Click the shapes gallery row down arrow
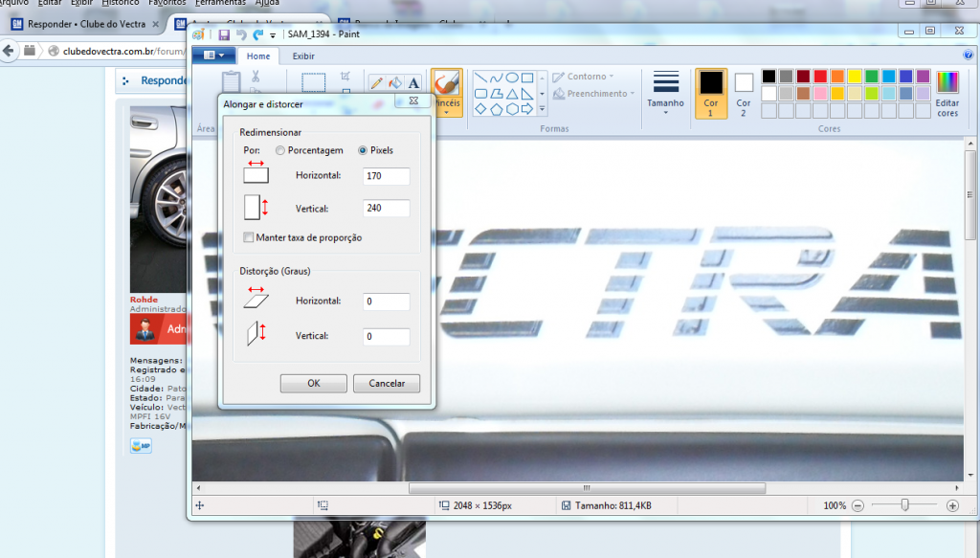Viewport: 980px width, 558px height. 542,94
